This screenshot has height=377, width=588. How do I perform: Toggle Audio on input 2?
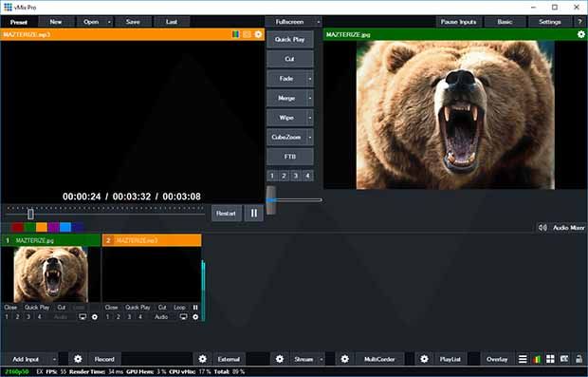pos(161,317)
